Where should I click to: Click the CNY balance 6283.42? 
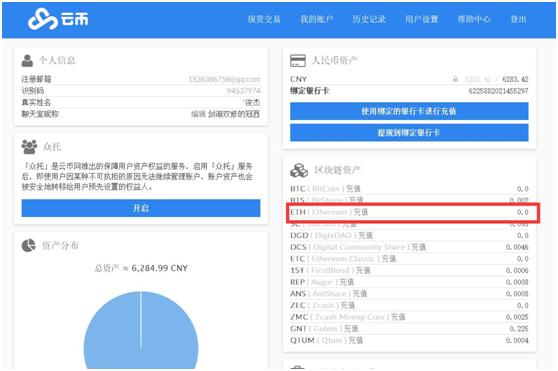tap(515, 79)
